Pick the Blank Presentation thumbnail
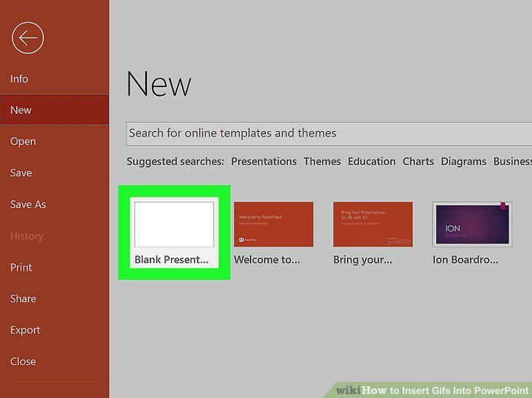The image size is (532, 398). (x=174, y=224)
